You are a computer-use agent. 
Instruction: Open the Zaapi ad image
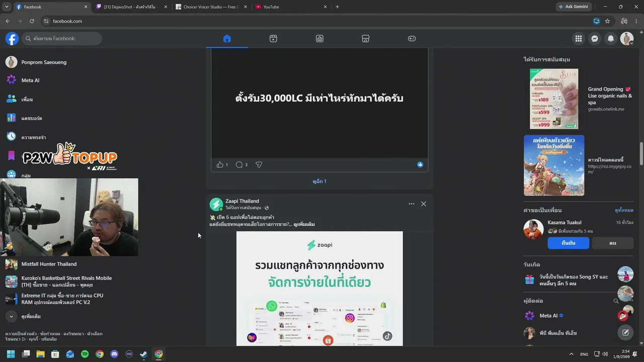pos(319,289)
